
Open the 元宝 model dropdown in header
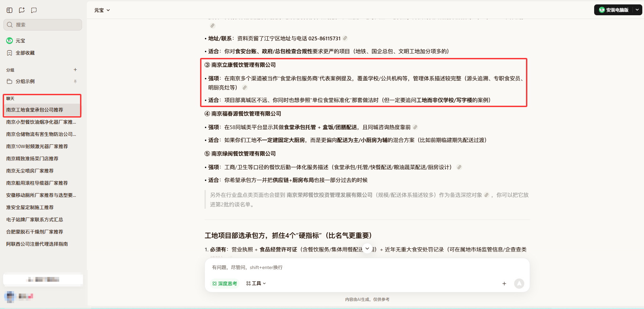click(x=102, y=10)
